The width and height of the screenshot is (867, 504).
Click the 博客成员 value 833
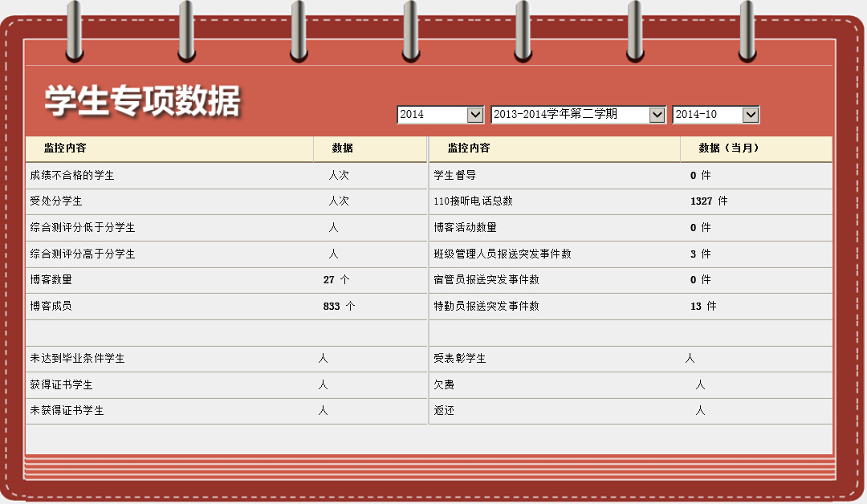point(332,307)
